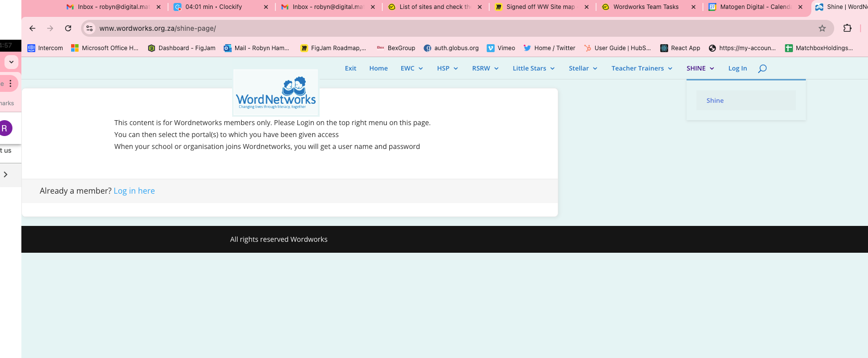Expand the EWC dropdown menu

pos(412,69)
